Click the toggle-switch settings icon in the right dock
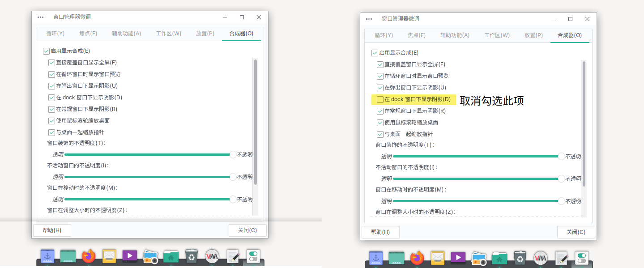This screenshot has height=268, width=644. [x=582, y=258]
